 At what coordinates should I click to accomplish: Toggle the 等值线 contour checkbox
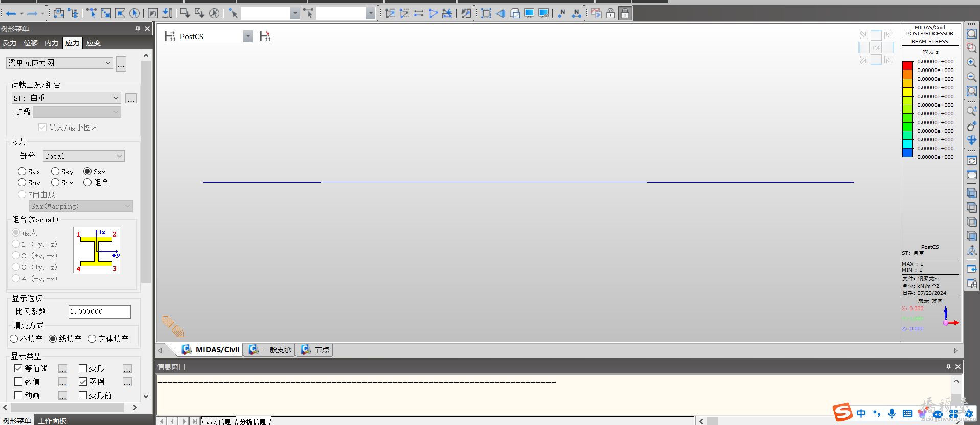pyautogui.click(x=18, y=368)
